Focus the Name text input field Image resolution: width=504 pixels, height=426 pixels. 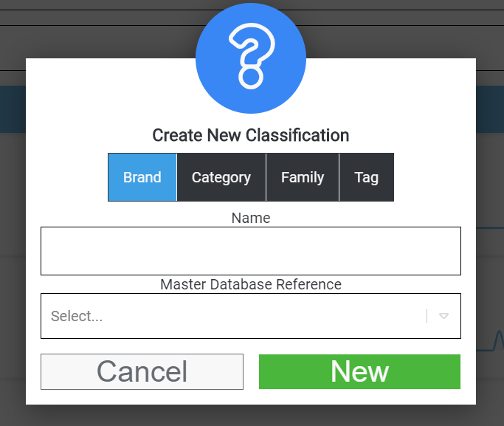(x=251, y=251)
